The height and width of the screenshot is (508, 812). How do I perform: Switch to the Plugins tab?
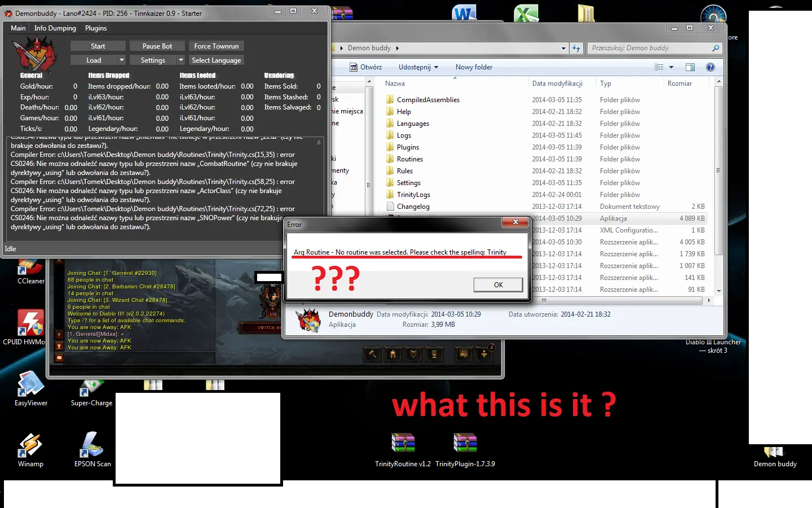pyautogui.click(x=96, y=28)
